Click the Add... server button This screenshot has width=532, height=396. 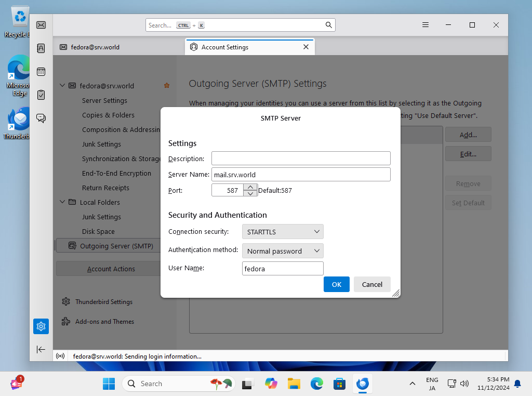click(468, 135)
